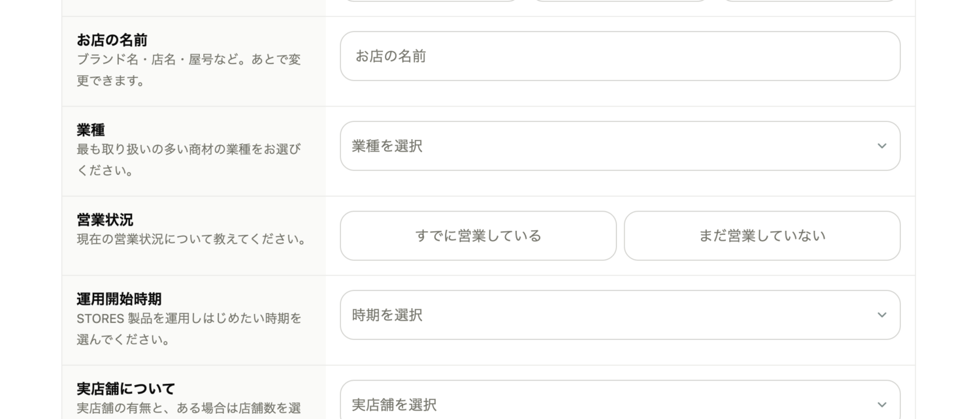The width and height of the screenshot is (980, 419).
Task: Click the 業種 bold label heading
Action: (91, 130)
